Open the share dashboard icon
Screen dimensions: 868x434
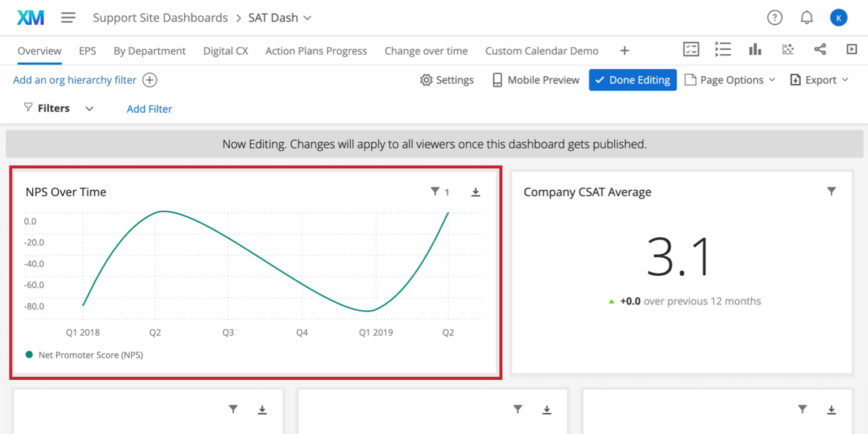click(820, 50)
